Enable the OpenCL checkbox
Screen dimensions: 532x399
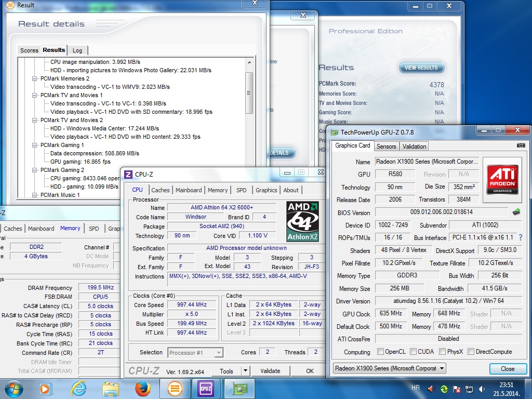[381, 352]
